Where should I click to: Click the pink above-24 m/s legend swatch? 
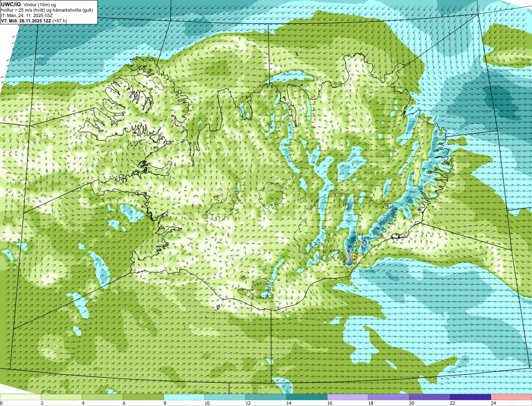512,397
